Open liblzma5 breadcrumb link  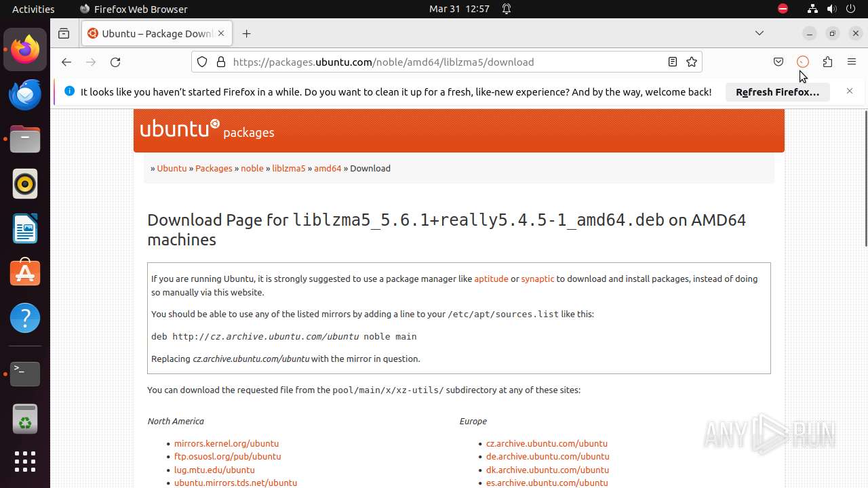pyautogui.click(x=289, y=168)
